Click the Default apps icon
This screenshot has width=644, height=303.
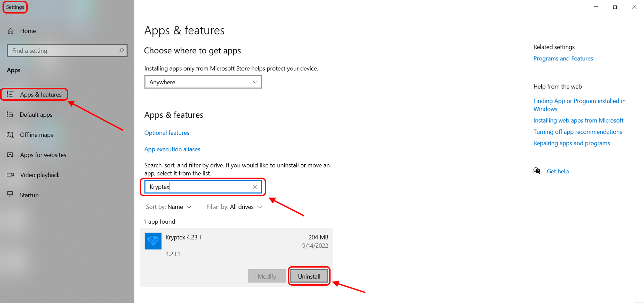pyautogui.click(x=10, y=115)
